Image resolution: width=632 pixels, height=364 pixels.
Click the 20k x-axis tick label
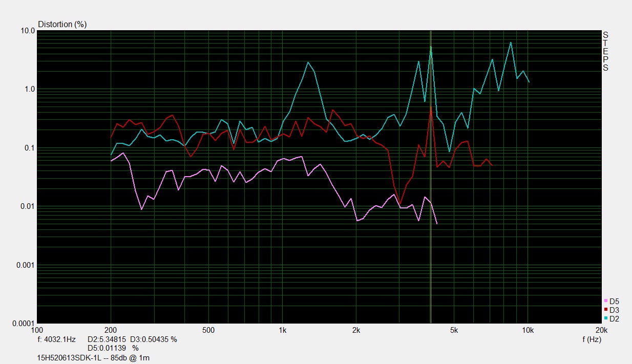[x=601, y=330]
